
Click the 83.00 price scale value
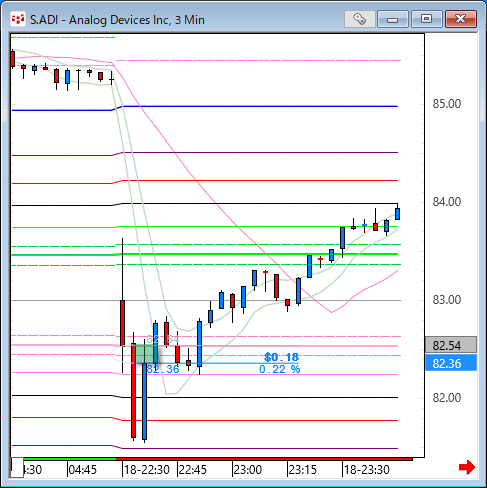point(447,300)
